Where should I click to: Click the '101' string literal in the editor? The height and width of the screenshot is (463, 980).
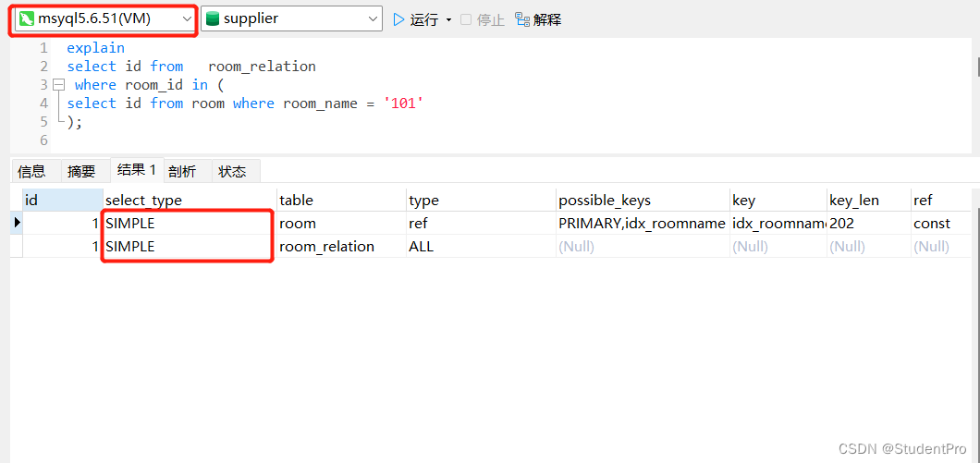pyautogui.click(x=403, y=104)
